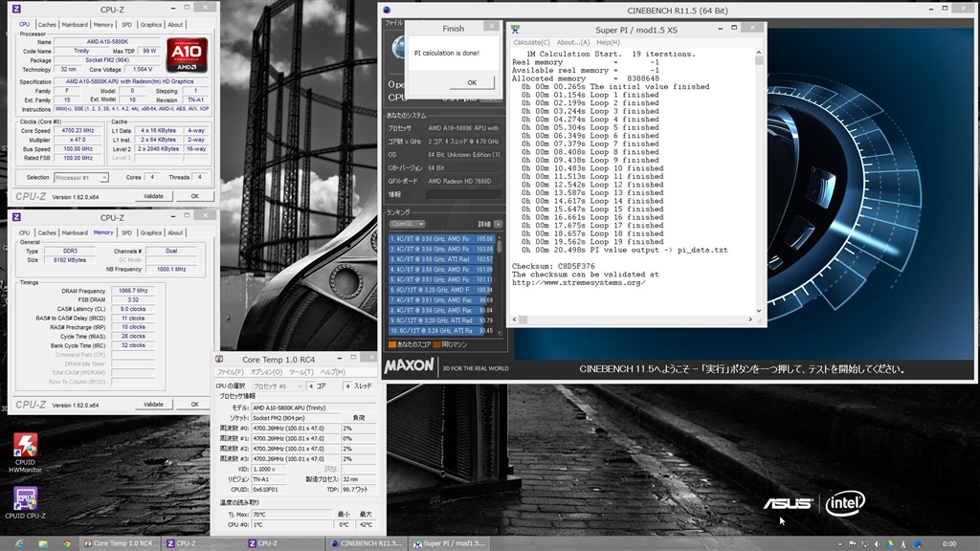Open File Explorer from the taskbar
Viewport: 980px width, 551px height.
pyautogui.click(x=43, y=543)
